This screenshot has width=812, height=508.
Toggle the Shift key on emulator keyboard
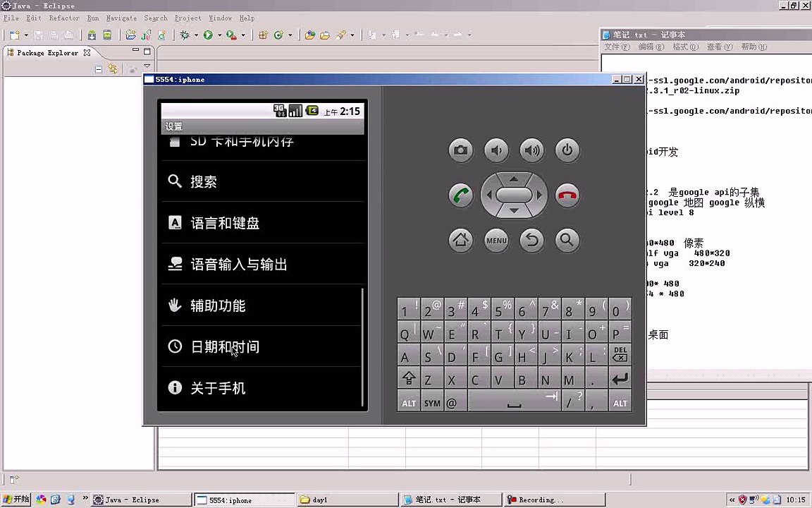pyautogui.click(x=409, y=379)
